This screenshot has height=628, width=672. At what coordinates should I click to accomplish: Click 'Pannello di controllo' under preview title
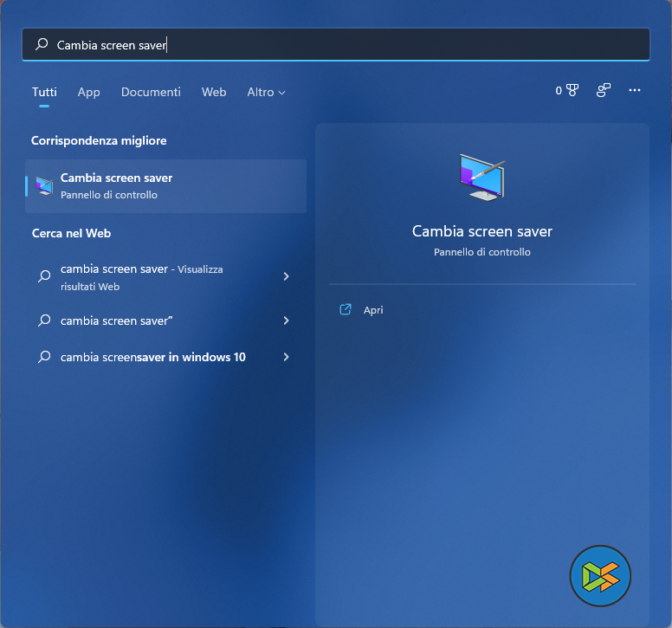click(x=482, y=252)
